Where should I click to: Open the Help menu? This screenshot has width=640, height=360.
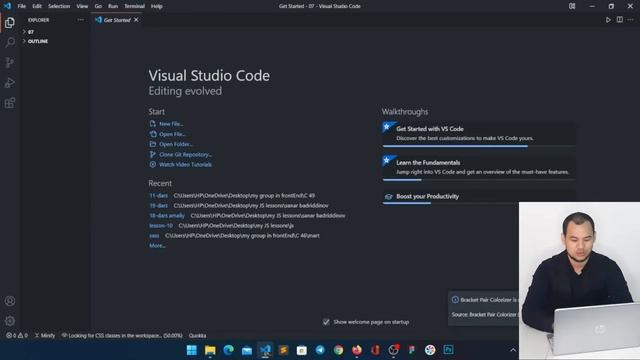[157, 6]
